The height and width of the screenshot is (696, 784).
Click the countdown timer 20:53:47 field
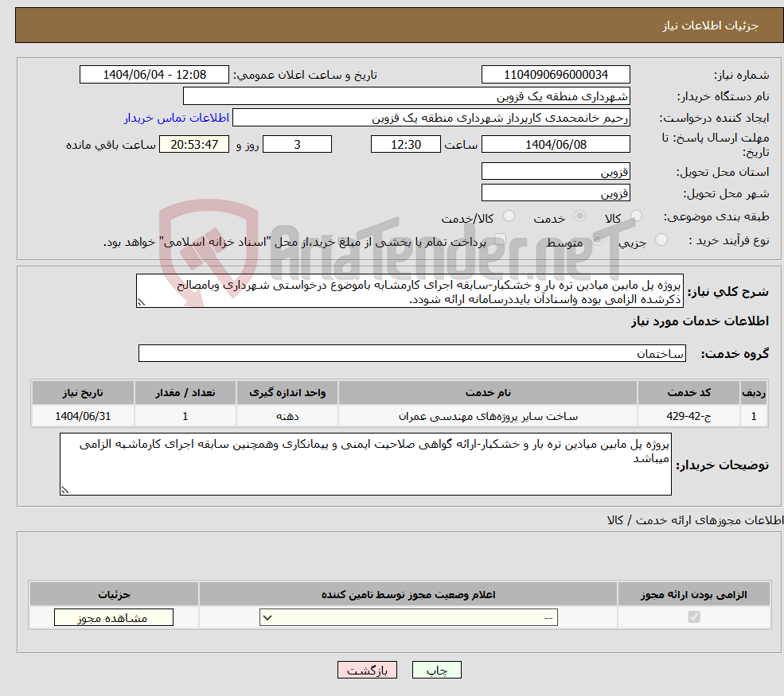click(x=194, y=144)
